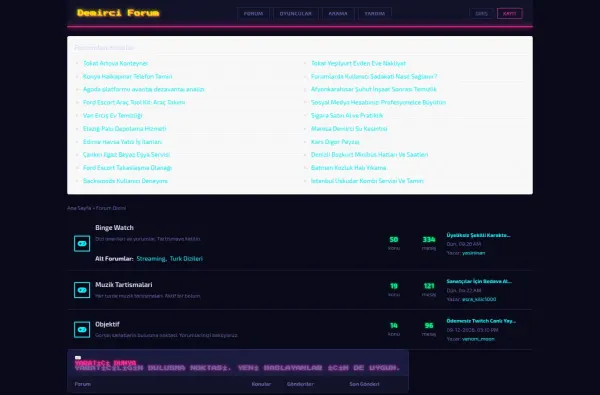The image size is (600, 395).
Task: Open Agoda platformu avantaj dezavantaj analizi link
Action: [x=143, y=89]
